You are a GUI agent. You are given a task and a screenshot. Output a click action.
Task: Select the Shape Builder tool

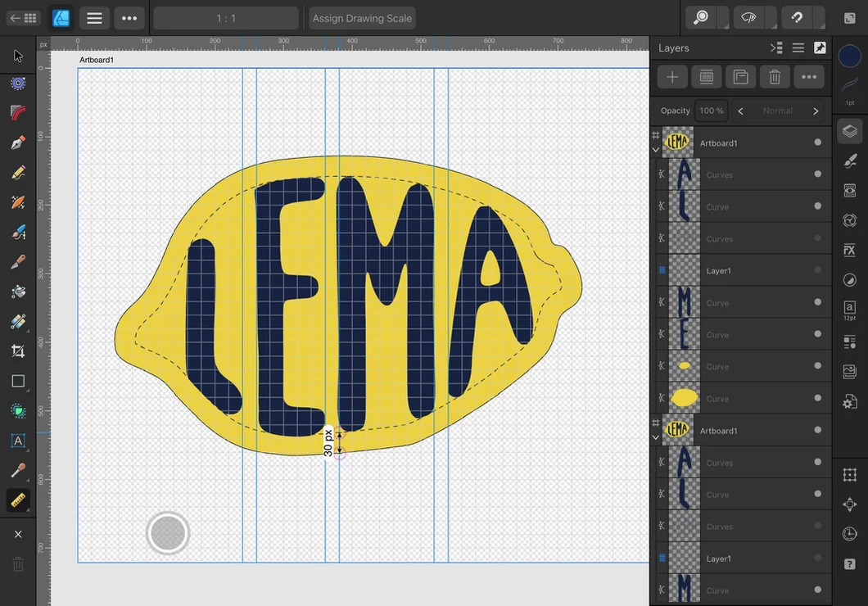coord(18,410)
